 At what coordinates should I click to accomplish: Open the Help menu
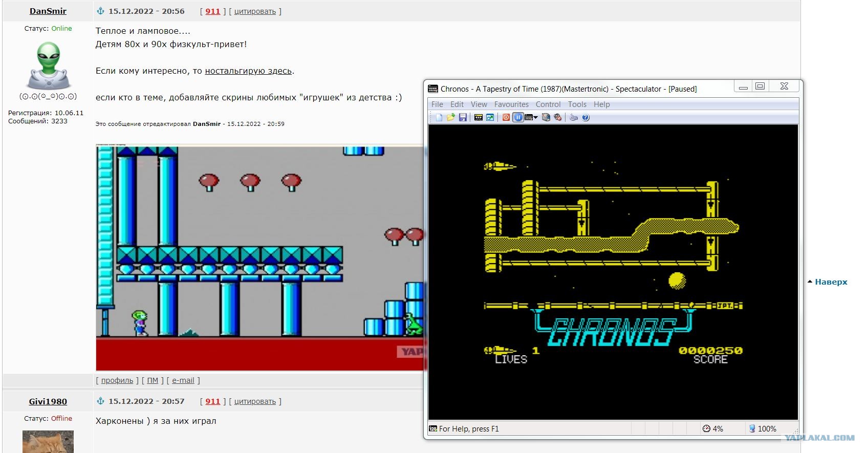click(602, 104)
